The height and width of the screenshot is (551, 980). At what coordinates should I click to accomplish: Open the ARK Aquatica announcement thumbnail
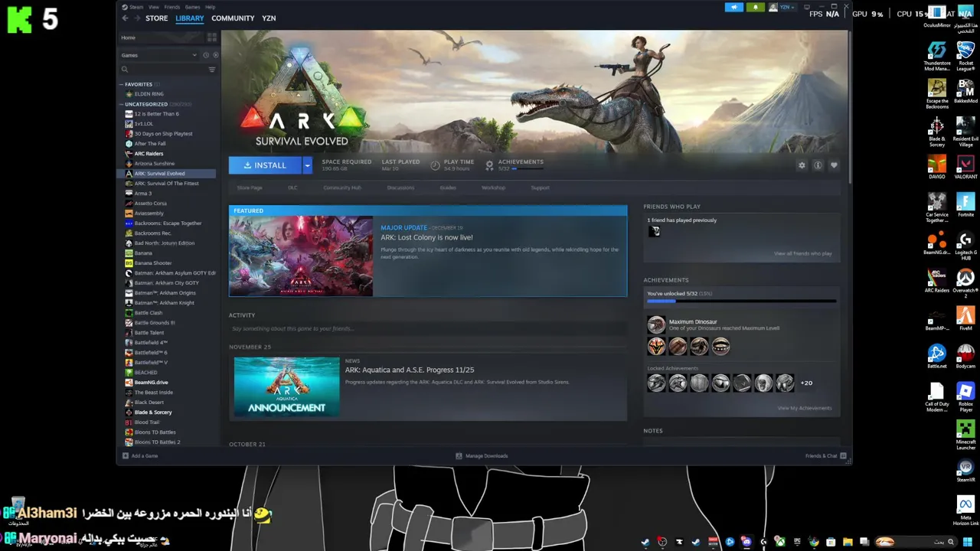pyautogui.click(x=286, y=386)
